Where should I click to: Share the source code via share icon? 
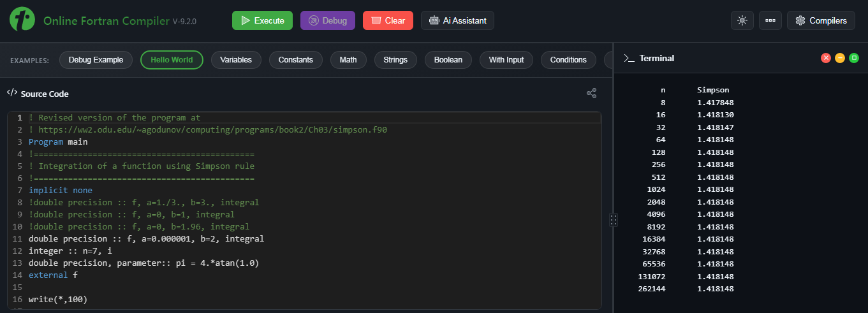tap(591, 94)
